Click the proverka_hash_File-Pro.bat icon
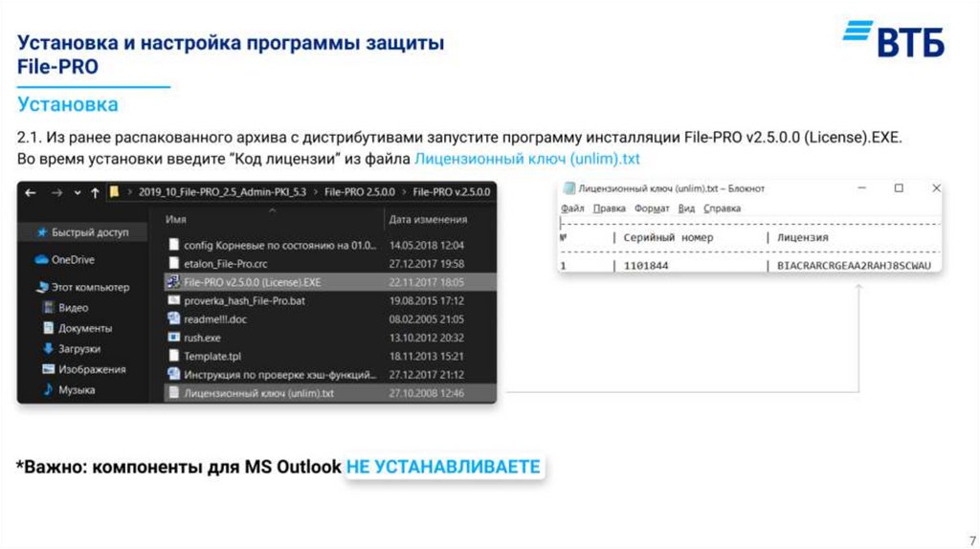Image resolution: width=980 pixels, height=549 pixels. pyautogui.click(x=174, y=300)
